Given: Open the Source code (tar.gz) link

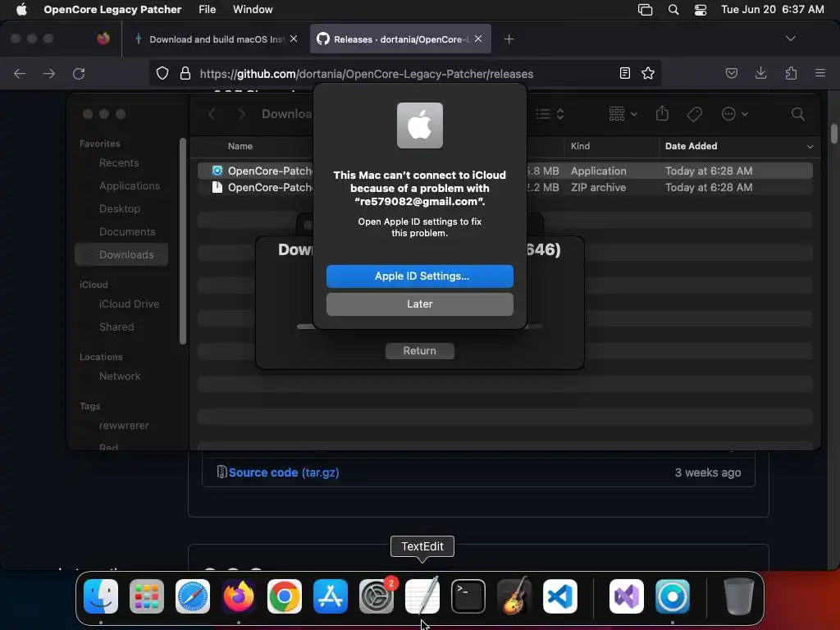Looking at the screenshot, I should pyautogui.click(x=283, y=472).
